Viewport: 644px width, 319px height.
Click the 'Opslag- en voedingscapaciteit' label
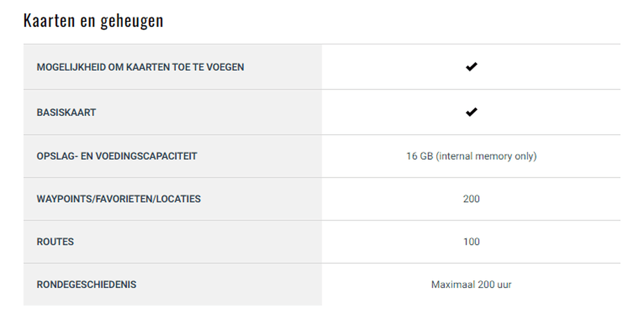click(117, 156)
